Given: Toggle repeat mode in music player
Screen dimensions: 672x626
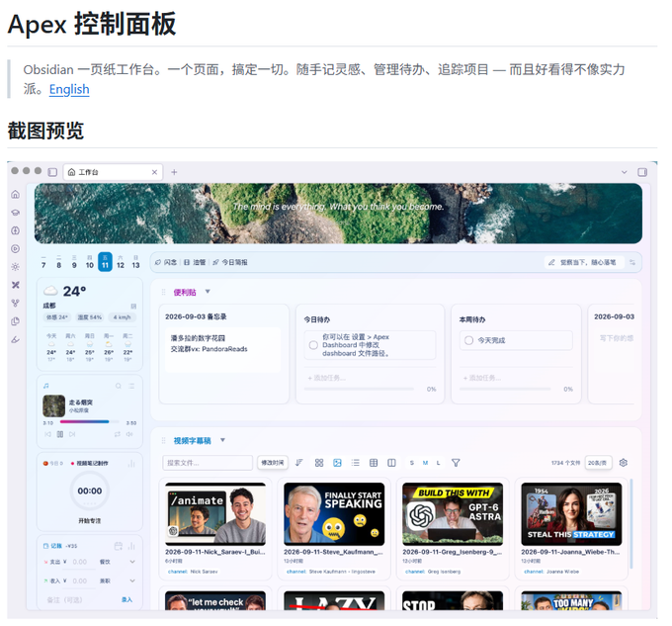Looking at the screenshot, I should point(118,434).
